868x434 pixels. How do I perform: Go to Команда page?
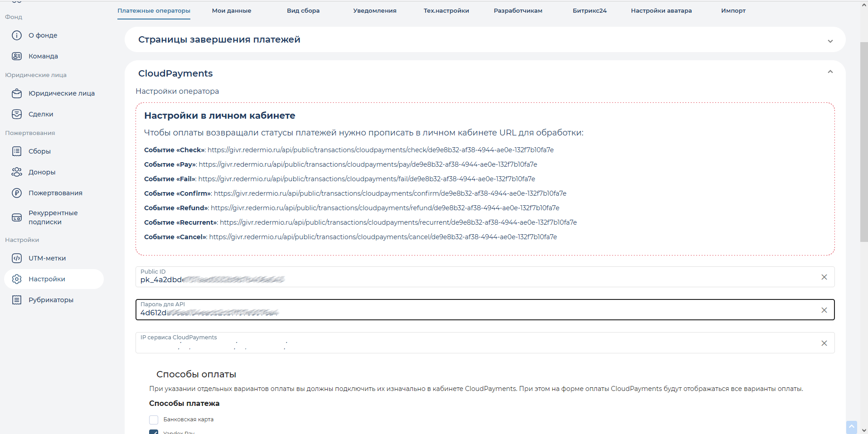point(43,56)
